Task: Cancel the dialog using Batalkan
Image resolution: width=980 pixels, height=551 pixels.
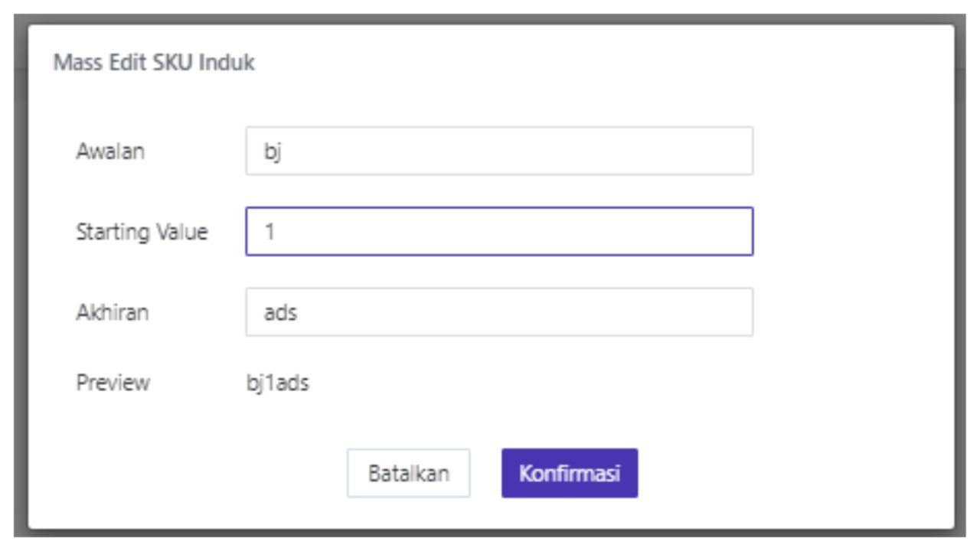Action: pyautogui.click(x=410, y=472)
